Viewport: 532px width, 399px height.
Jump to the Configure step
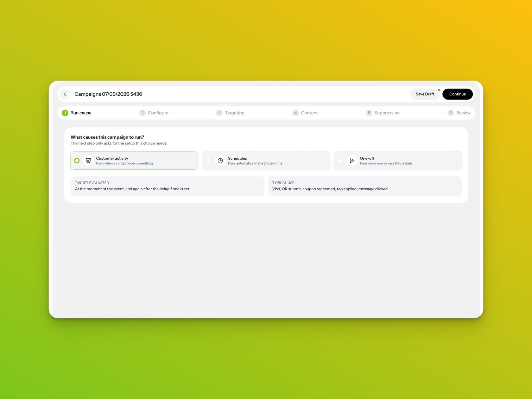(154, 113)
